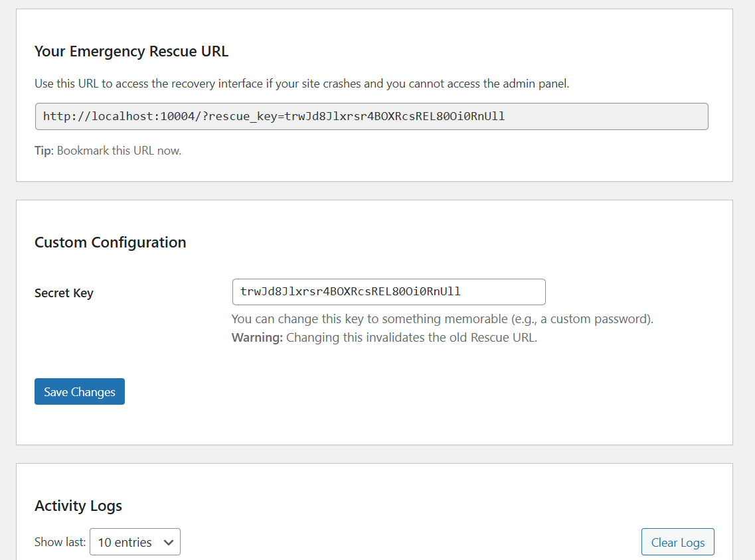Click the Save Changes button
Viewport: 755px width, 560px height.
coord(79,391)
